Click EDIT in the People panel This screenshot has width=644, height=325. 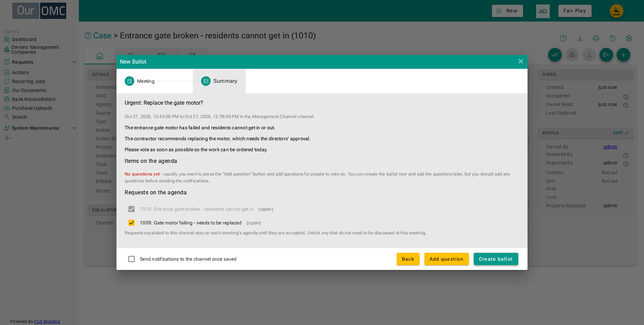[x=621, y=133]
